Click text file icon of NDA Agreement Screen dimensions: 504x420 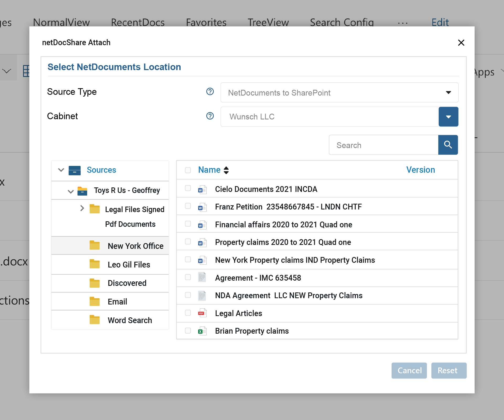click(x=202, y=296)
